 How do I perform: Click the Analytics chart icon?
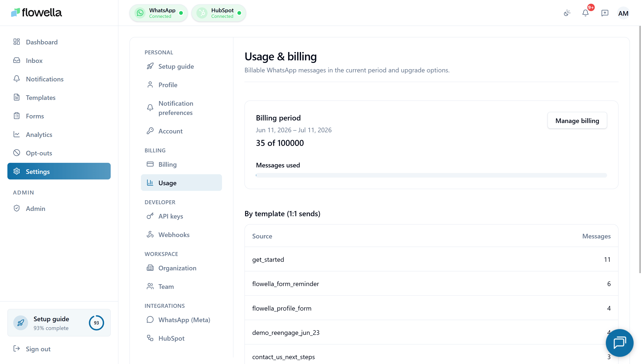click(16, 134)
